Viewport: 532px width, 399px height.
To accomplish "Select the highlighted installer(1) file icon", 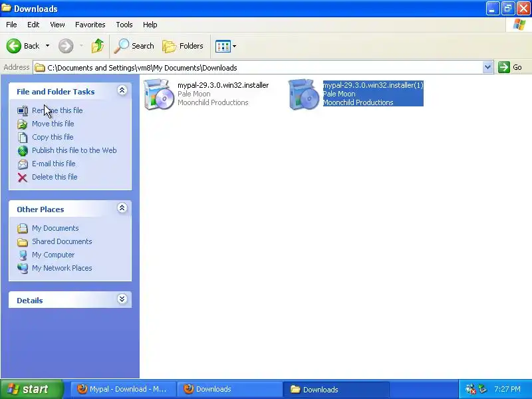I will (x=304, y=94).
